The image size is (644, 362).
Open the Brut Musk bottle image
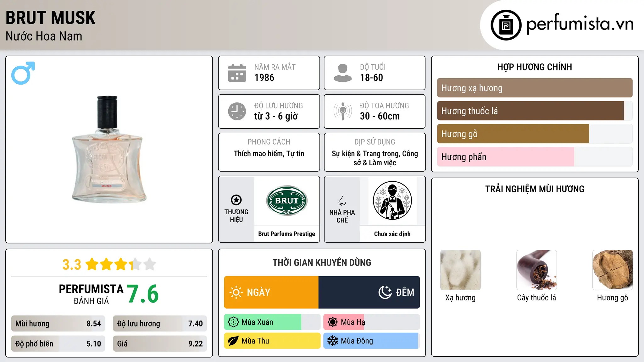[109, 149]
